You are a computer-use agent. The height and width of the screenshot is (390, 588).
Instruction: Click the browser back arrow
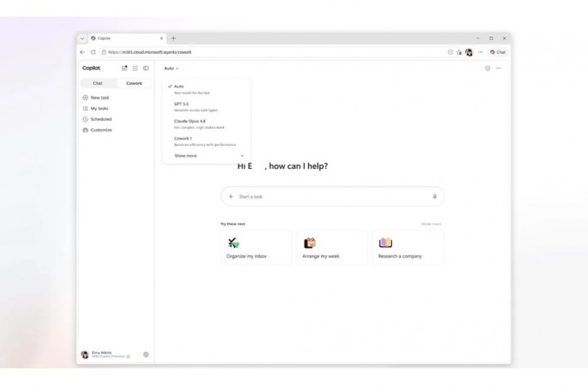[x=82, y=52]
